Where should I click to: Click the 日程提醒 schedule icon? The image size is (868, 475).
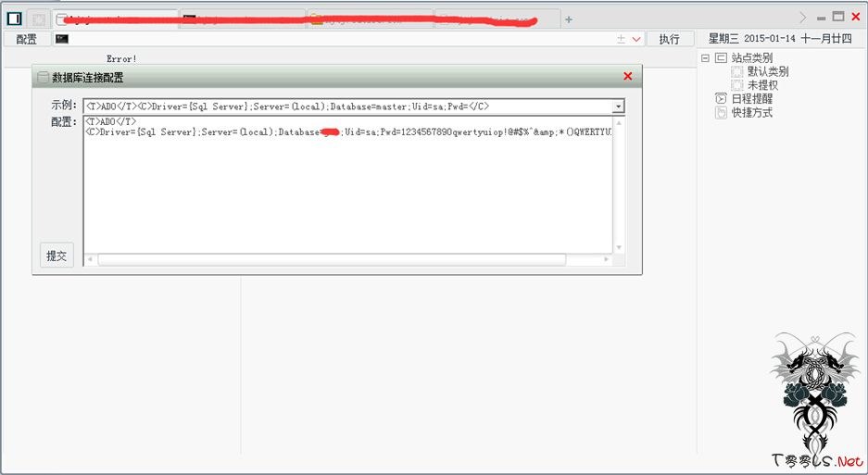(x=721, y=98)
